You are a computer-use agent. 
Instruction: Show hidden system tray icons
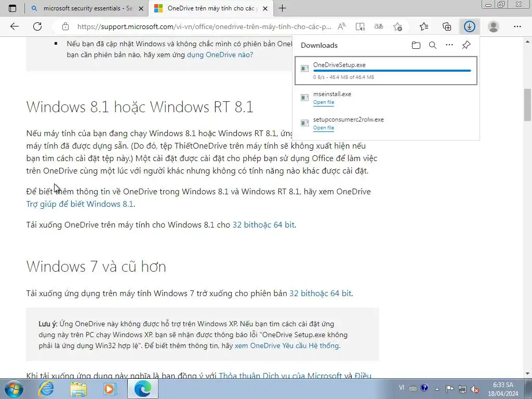437,389
